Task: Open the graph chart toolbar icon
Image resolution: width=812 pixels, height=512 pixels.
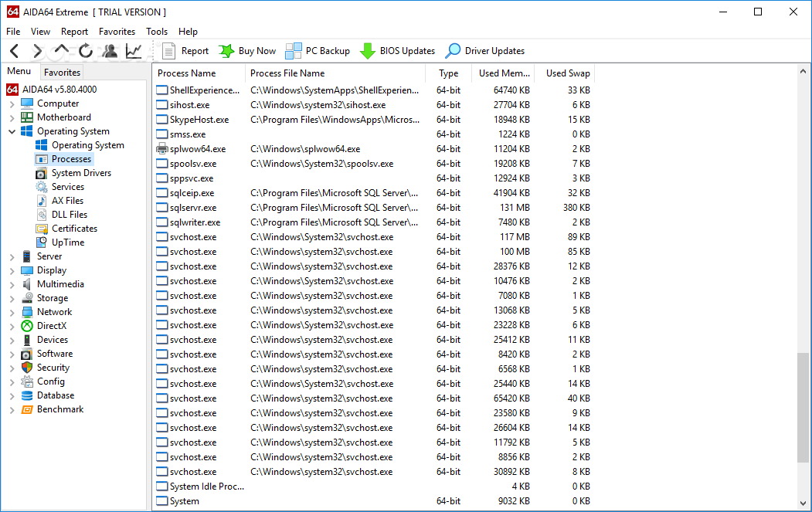Action: [134, 51]
